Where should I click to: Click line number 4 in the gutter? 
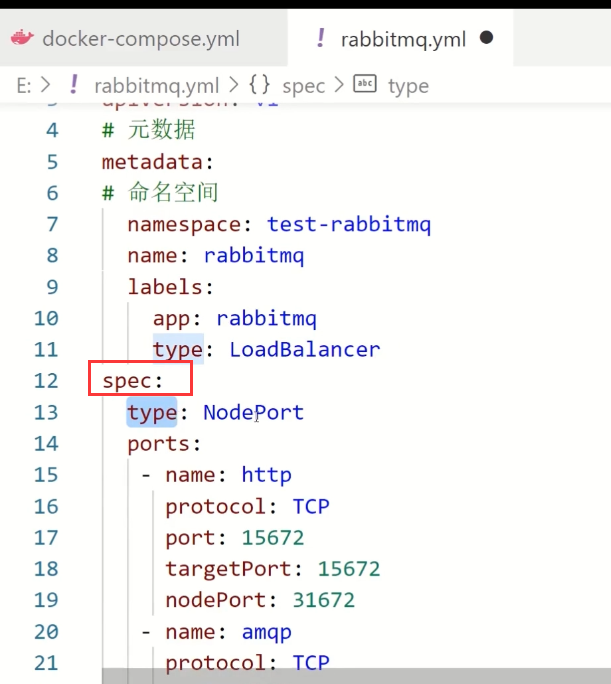pyautogui.click(x=52, y=130)
